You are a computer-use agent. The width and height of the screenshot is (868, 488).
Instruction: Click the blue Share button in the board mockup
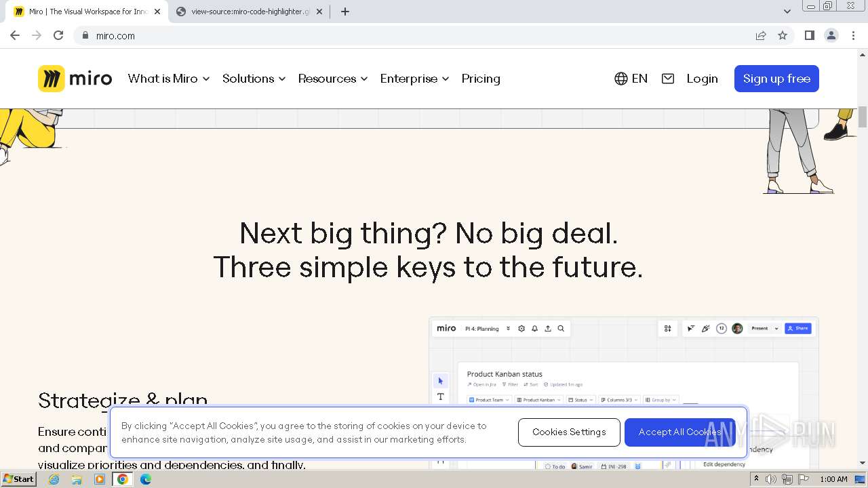(798, 329)
